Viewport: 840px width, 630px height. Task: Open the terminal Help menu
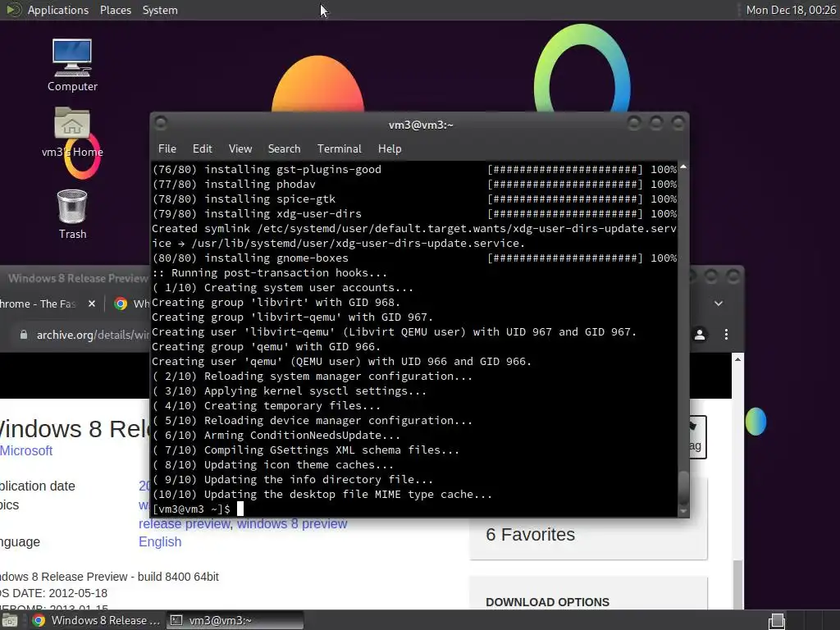390,149
